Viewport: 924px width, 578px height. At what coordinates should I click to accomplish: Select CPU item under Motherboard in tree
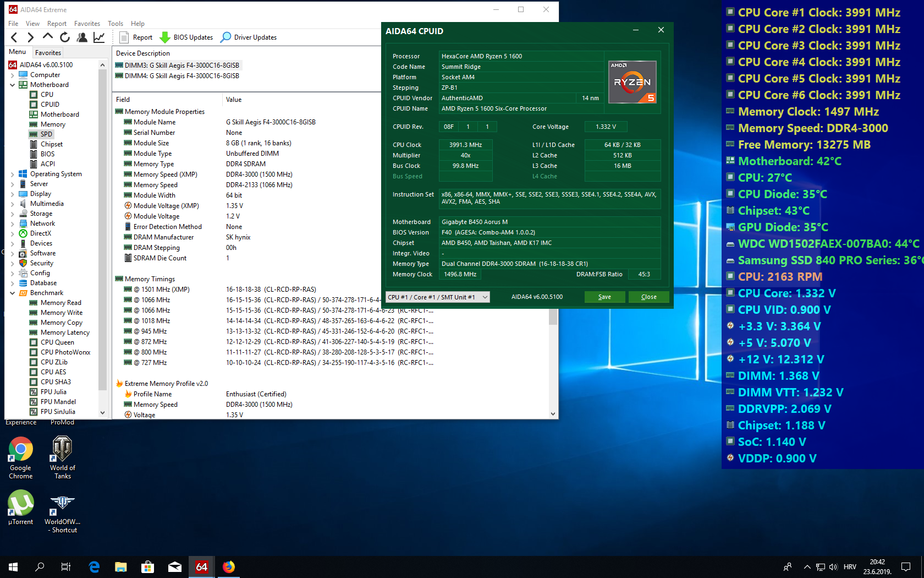point(47,95)
